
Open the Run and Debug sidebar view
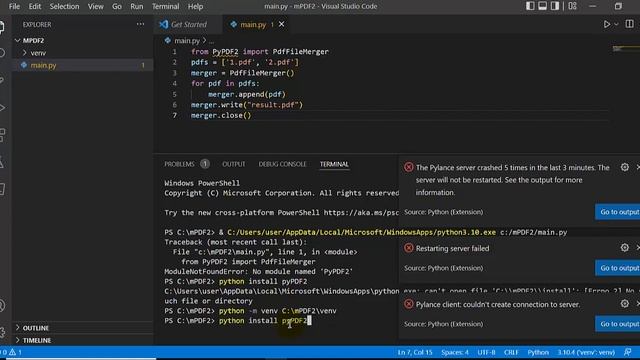(2, 108)
